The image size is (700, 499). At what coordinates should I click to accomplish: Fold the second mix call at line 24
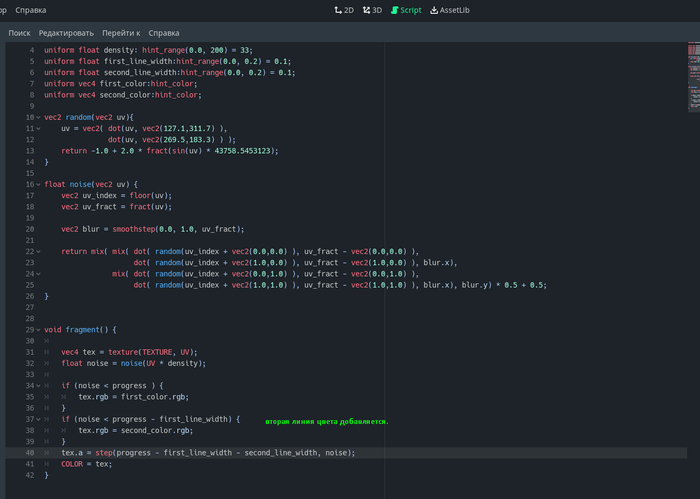[38, 273]
